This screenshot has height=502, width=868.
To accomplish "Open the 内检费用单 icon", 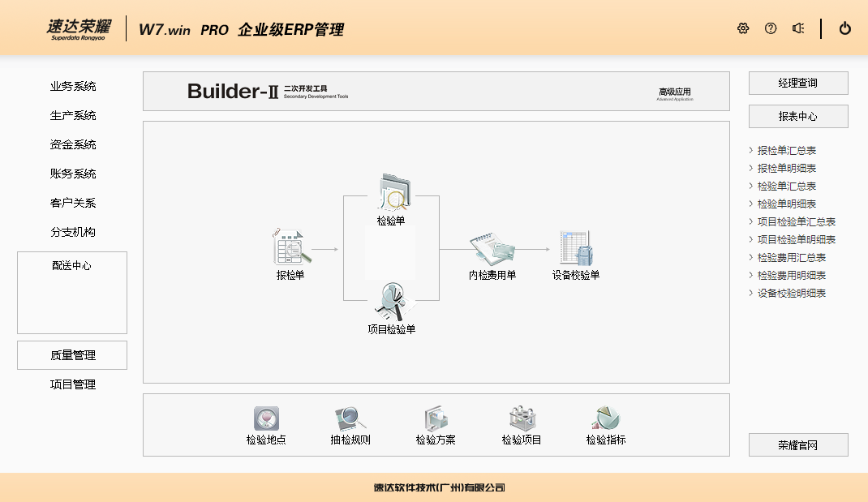I will pyautogui.click(x=492, y=248).
